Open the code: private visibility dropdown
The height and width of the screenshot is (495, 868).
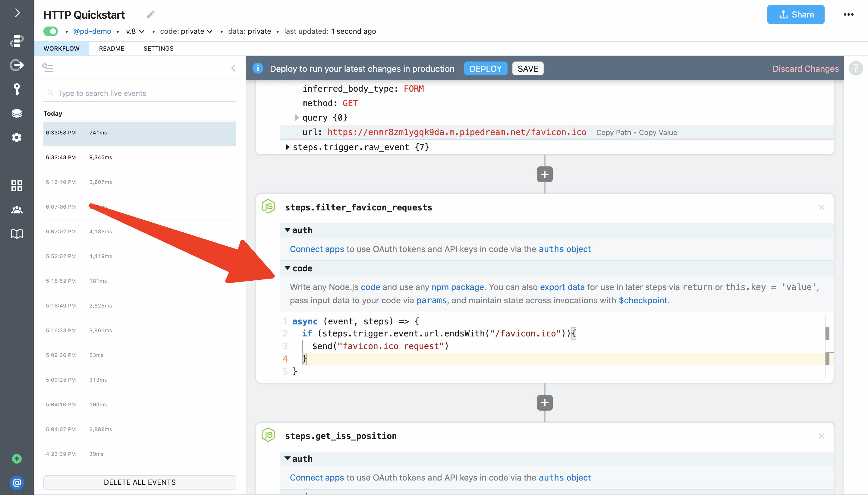186,31
